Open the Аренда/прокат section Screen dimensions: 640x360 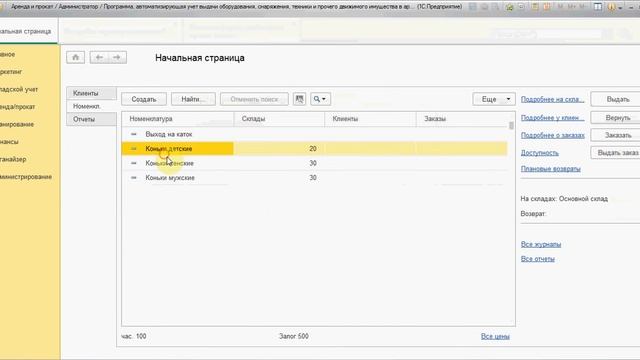click(18, 107)
